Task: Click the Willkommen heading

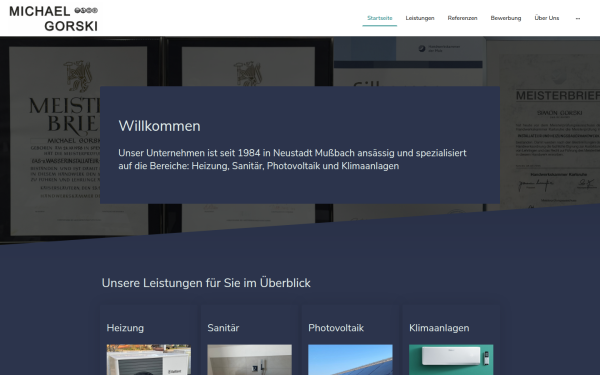Action: [159, 126]
